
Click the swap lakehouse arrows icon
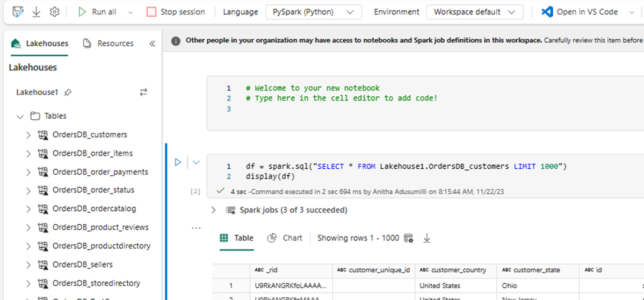click(143, 92)
